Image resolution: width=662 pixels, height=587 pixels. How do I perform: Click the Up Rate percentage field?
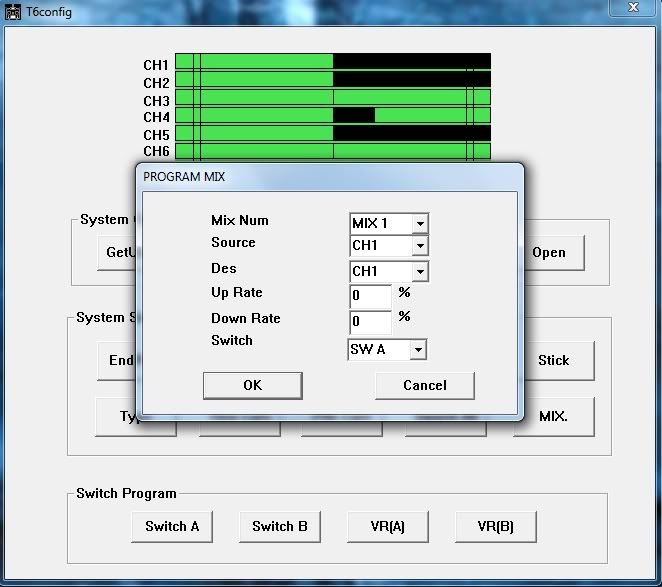370,297
